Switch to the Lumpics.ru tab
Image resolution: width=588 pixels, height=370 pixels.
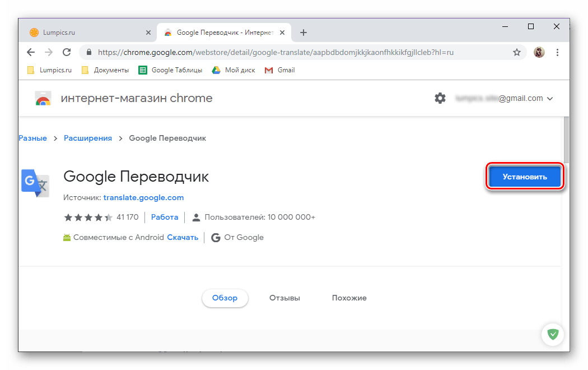click(x=88, y=33)
